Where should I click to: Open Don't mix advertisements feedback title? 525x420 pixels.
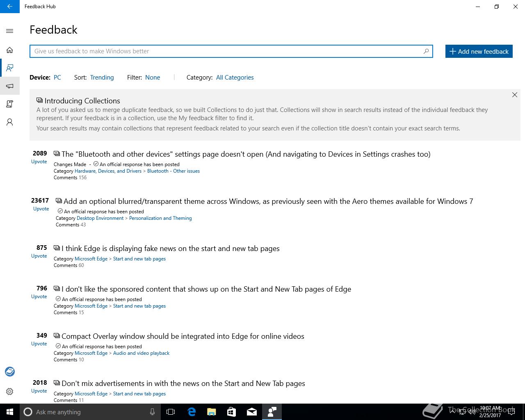point(183,383)
